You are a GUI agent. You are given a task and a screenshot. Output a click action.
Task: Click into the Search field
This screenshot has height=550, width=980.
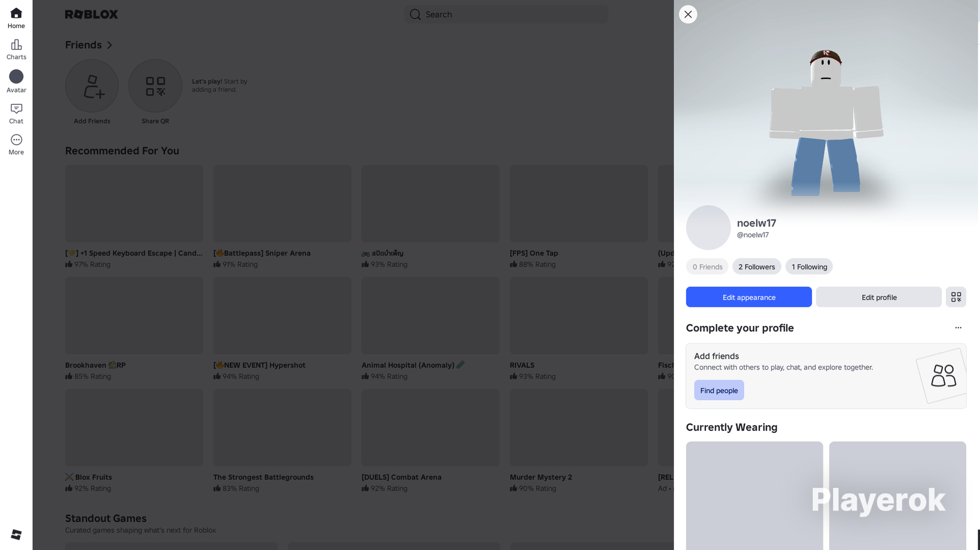[506, 14]
